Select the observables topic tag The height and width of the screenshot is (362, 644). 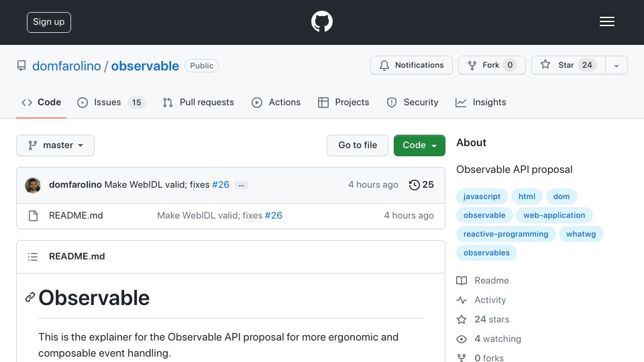click(x=486, y=253)
